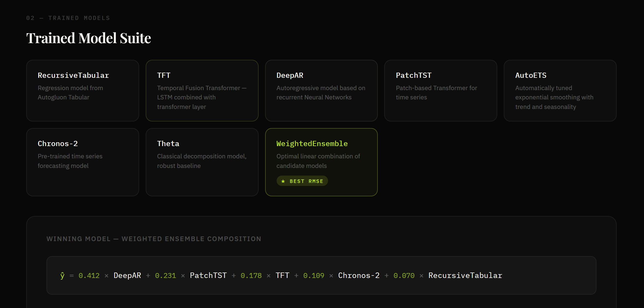The width and height of the screenshot is (644, 308).
Task: Click the WeightedEnsemble card title
Action: tap(312, 144)
